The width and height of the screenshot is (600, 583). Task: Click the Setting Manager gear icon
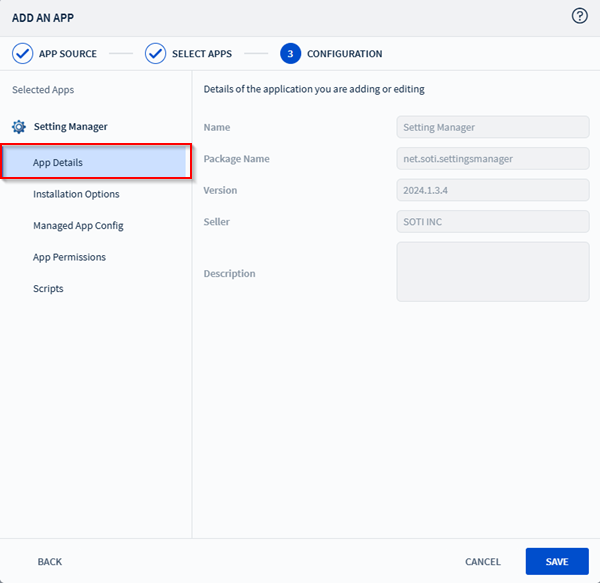[x=18, y=127]
